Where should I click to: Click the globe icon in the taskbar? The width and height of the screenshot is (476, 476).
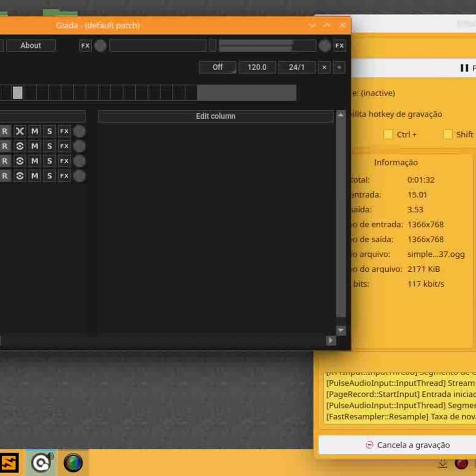point(73,463)
